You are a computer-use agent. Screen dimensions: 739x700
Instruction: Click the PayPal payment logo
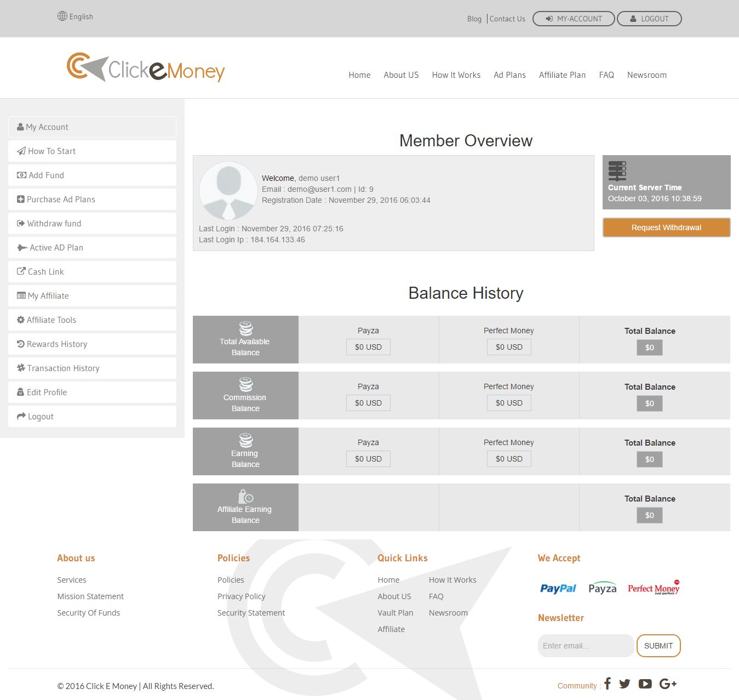pos(558,588)
